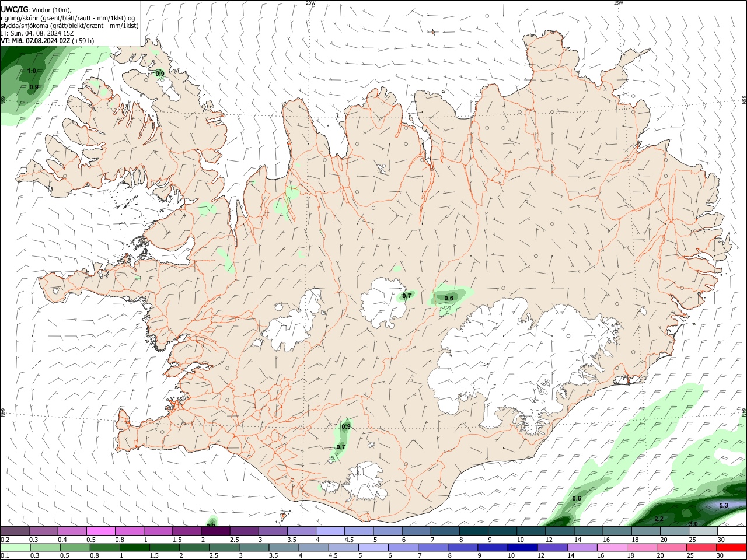Click the '0.9' value in the southern inland green patch

pos(346,426)
